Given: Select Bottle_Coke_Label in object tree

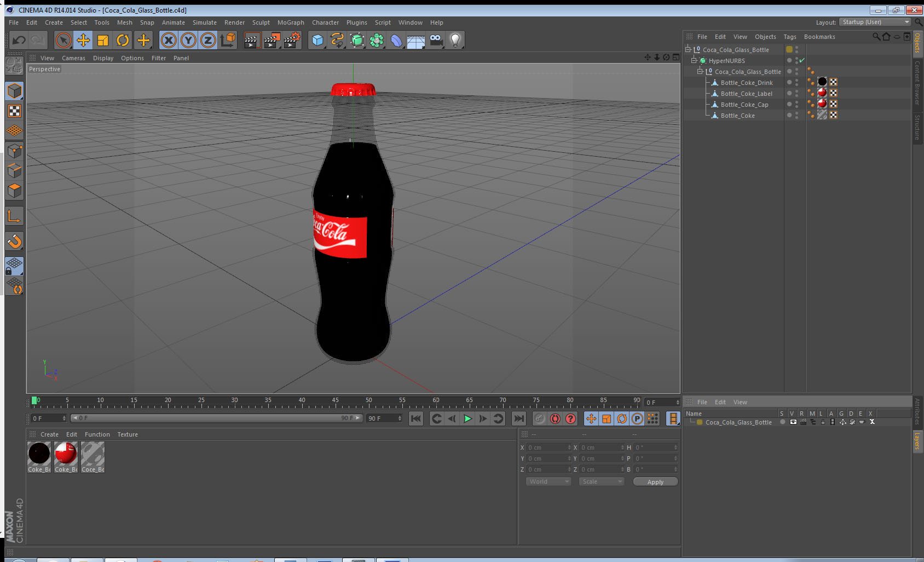Looking at the screenshot, I should [x=746, y=94].
